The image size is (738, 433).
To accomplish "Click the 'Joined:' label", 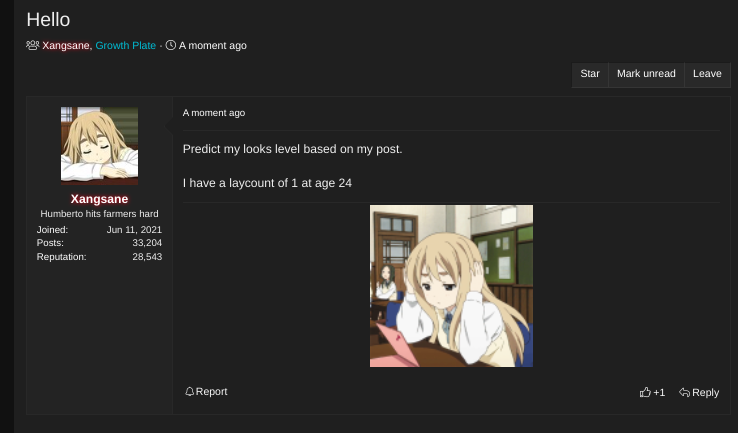I will (52, 230).
